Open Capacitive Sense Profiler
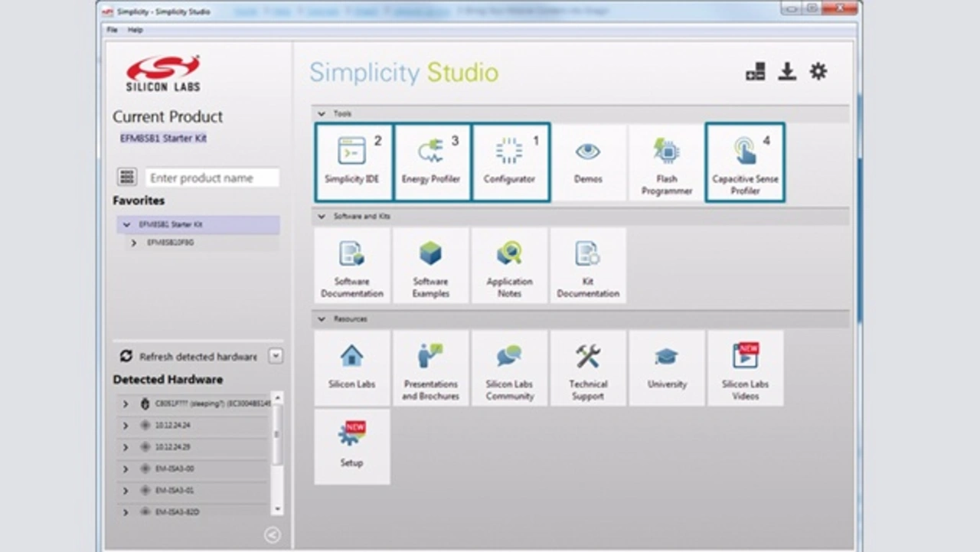Image resolution: width=980 pixels, height=552 pixels. pyautogui.click(x=745, y=162)
